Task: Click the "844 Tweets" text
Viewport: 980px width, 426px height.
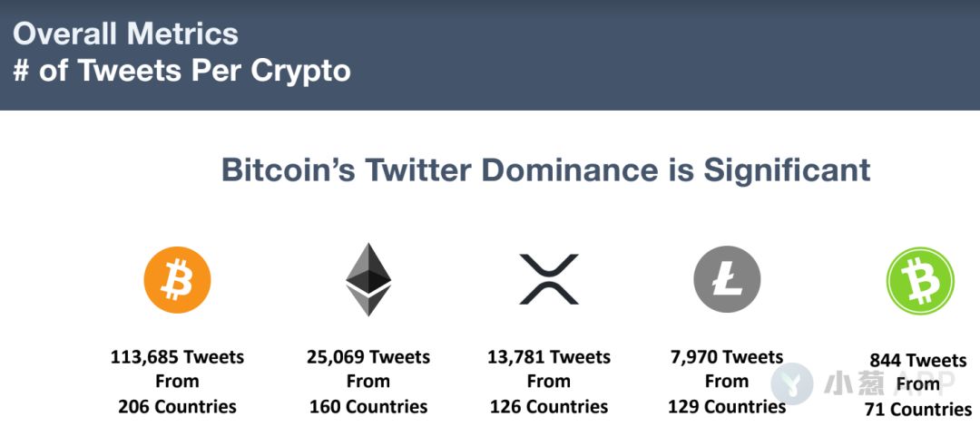Action: coord(918,361)
